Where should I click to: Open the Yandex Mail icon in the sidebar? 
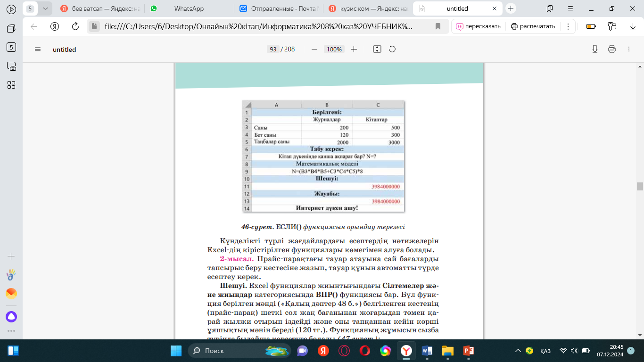pos(11,294)
